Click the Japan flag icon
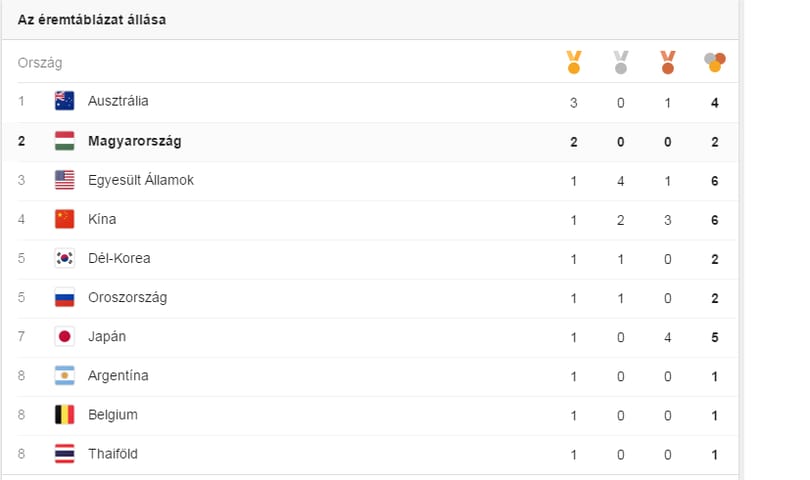 pyautogui.click(x=65, y=336)
